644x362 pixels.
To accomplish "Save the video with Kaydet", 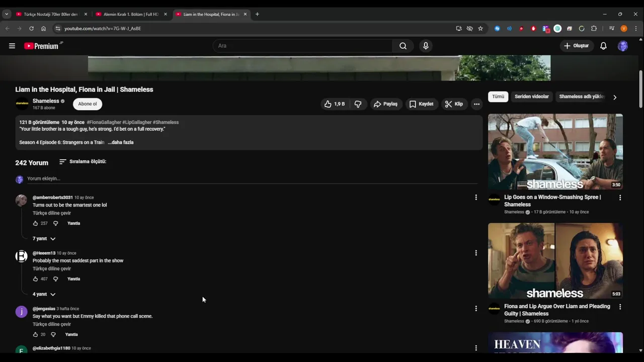I will coord(421,104).
